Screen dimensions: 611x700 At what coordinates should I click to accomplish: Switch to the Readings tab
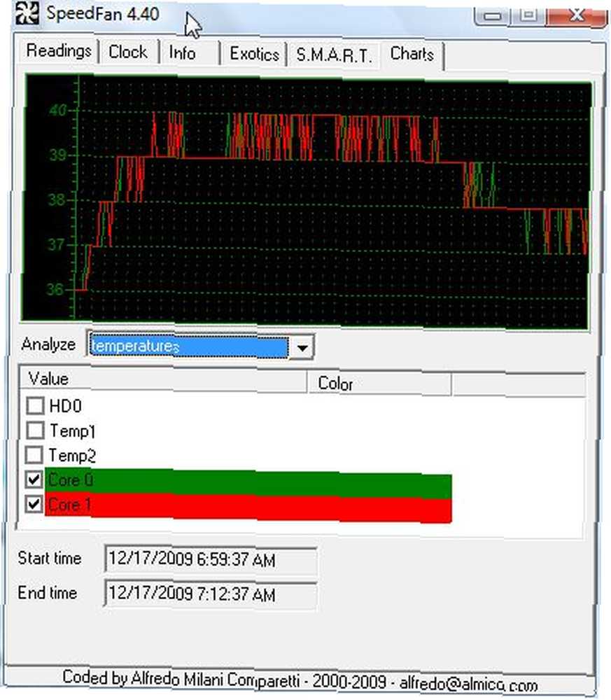pos(59,50)
